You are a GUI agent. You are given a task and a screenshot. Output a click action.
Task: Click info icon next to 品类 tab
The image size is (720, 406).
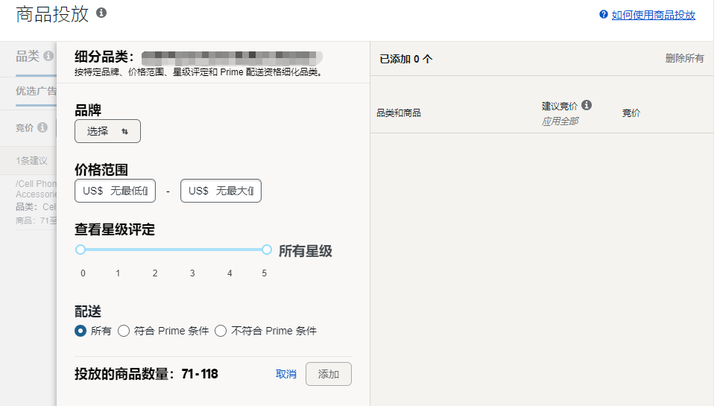[x=48, y=56]
